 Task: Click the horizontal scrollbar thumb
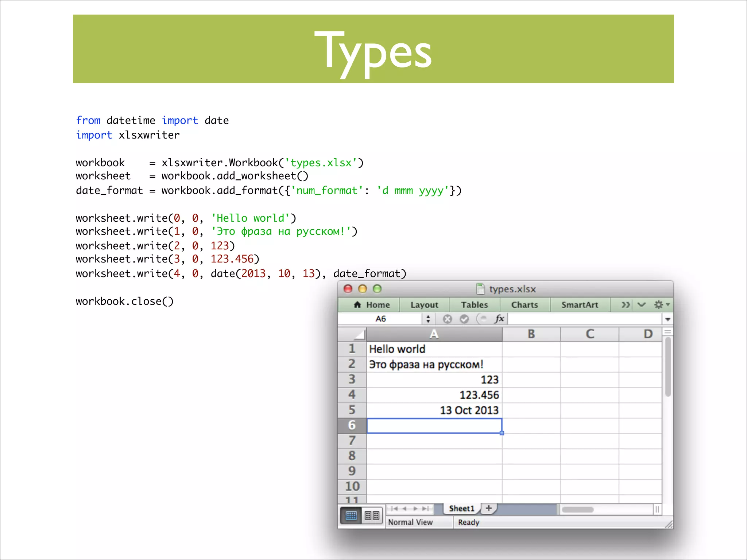[577, 510]
